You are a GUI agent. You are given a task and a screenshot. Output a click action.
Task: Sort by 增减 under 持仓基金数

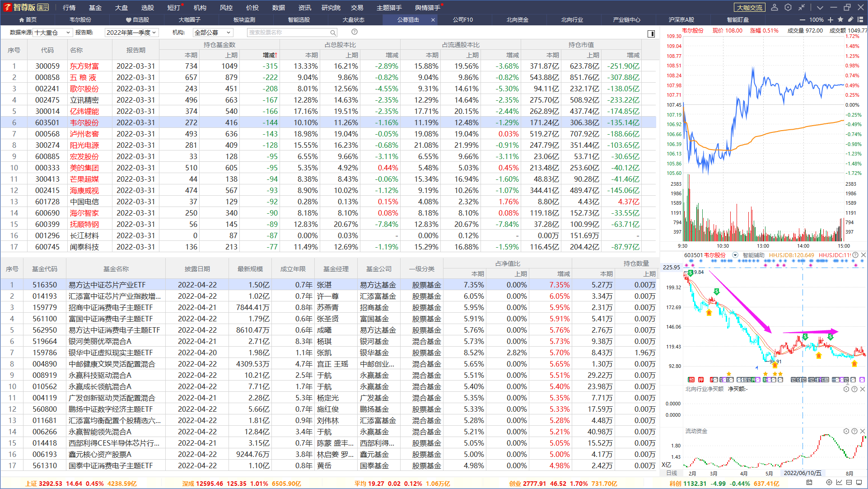(x=270, y=55)
